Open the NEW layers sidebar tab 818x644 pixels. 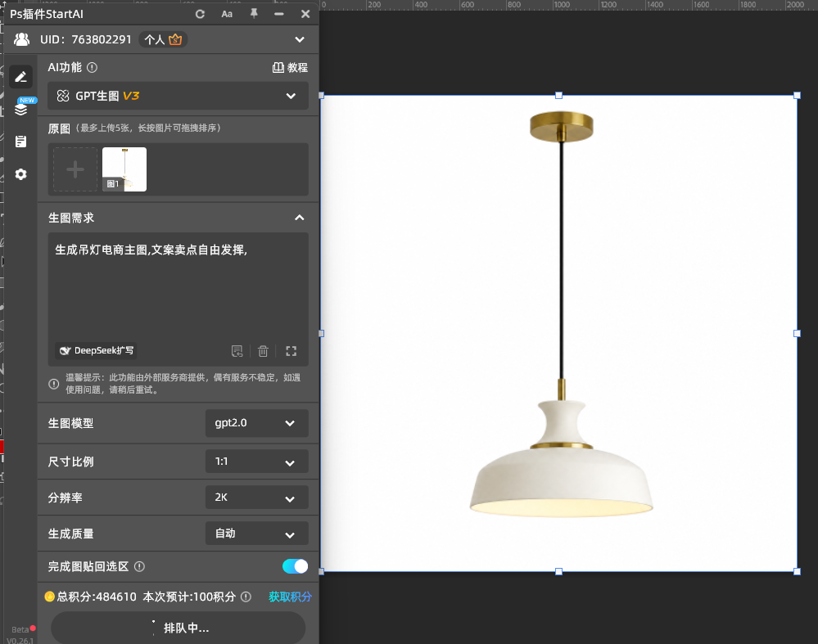click(20, 109)
